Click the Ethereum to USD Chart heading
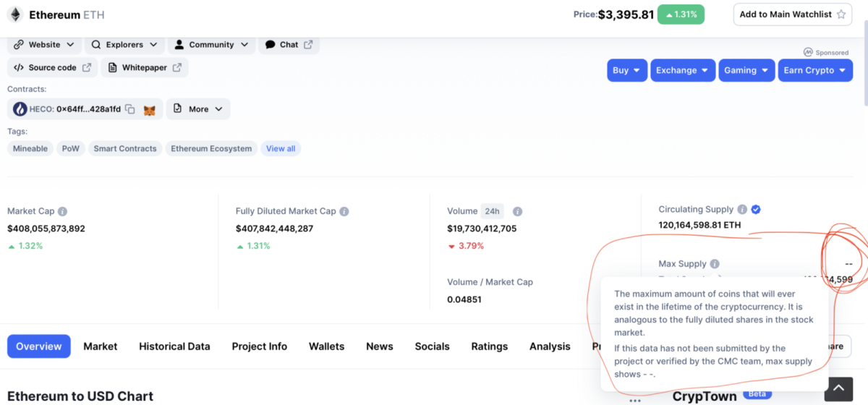The height and width of the screenshot is (405, 868). [80, 396]
